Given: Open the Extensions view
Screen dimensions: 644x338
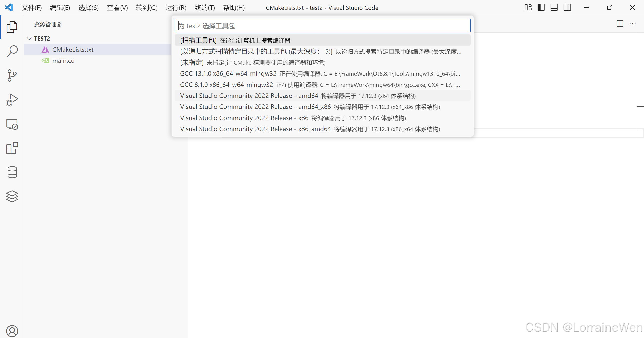Looking at the screenshot, I should point(12,148).
